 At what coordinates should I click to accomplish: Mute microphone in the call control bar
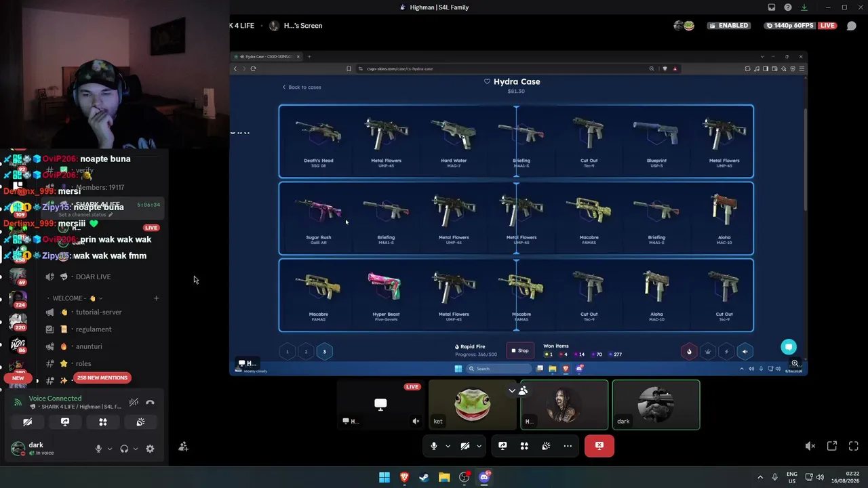click(x=434, y=446)
